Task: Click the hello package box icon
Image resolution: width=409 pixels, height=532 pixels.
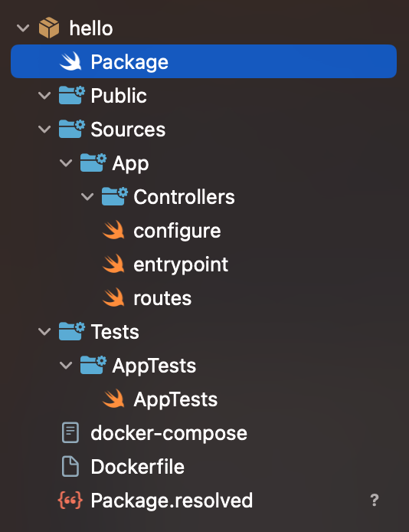Action: pyautogui.click(x=49, y=28)
